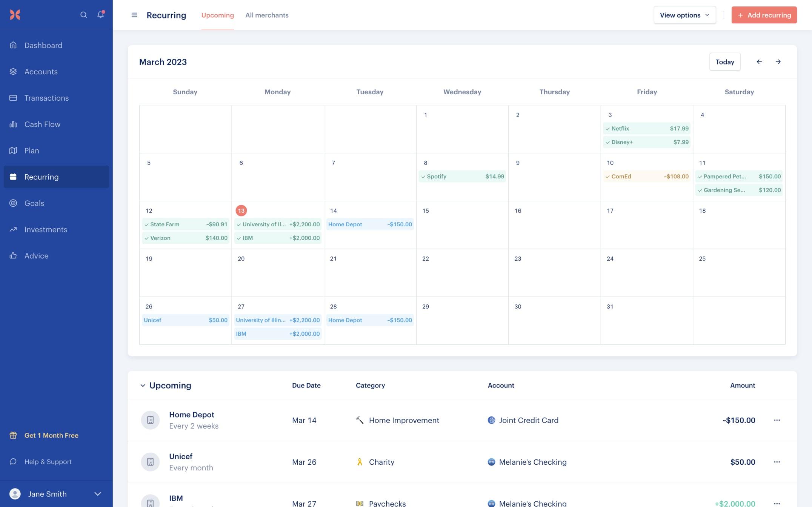
Task: Toggle checkmark on Spotify recurring item
Action: pyautogui.click(x=423, y=177)
